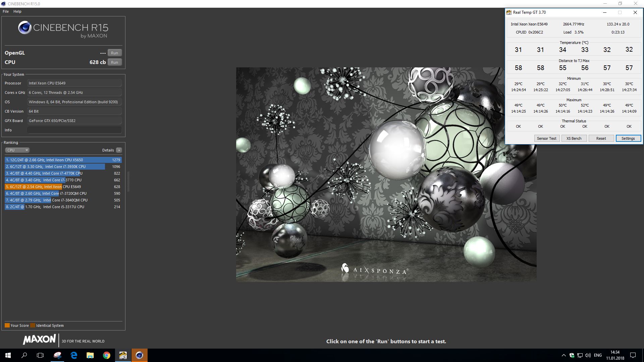The width and height of the screenshot is (644, 362).
Task: Switch to Real Temp taskbar icon
Action: (x=123, y=355)
